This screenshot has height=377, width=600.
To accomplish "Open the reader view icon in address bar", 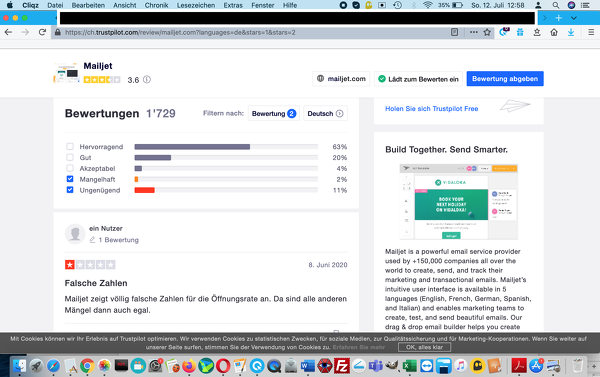I will click(454, 33).
